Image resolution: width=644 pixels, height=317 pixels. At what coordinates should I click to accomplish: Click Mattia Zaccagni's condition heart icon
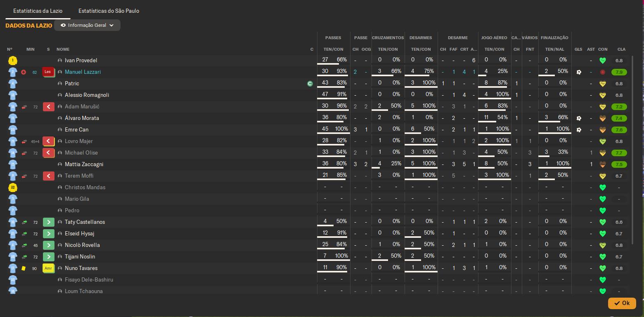603,164
